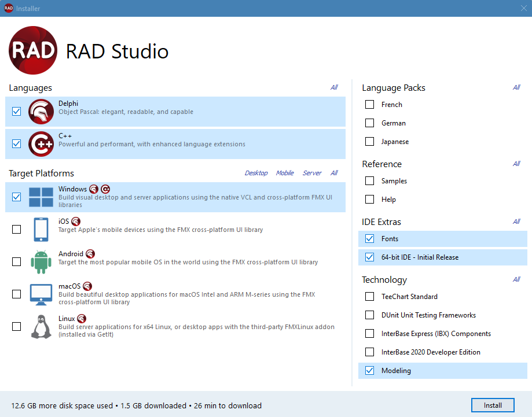
Task: Click the Target Platforms heading
Action: [42, 174]
